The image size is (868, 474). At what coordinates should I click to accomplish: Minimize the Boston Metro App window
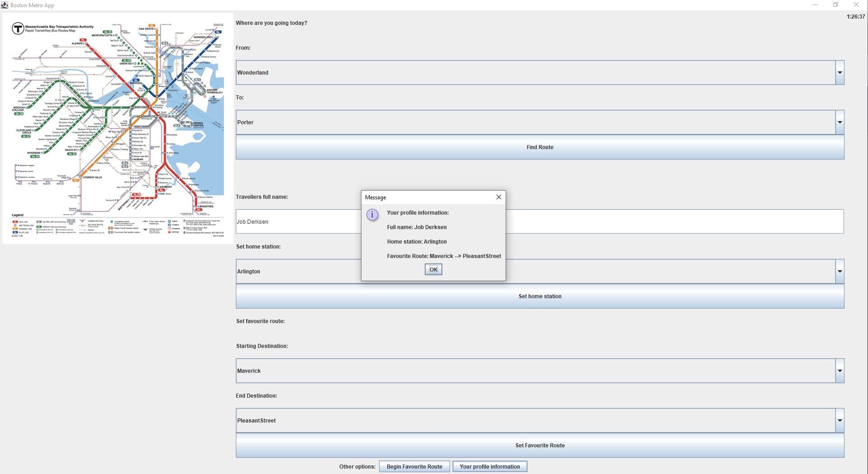coord(815,5)
